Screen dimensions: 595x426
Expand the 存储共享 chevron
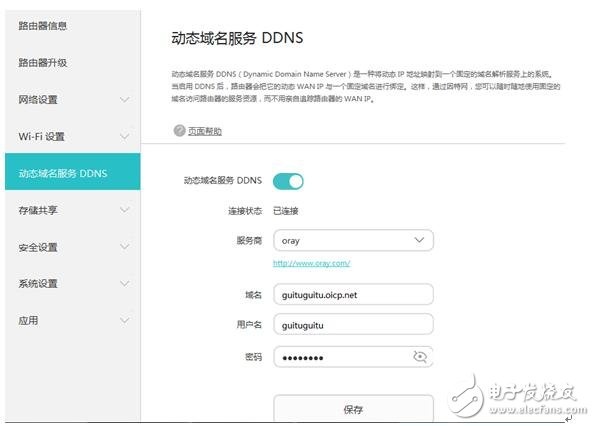click(124, 209)
